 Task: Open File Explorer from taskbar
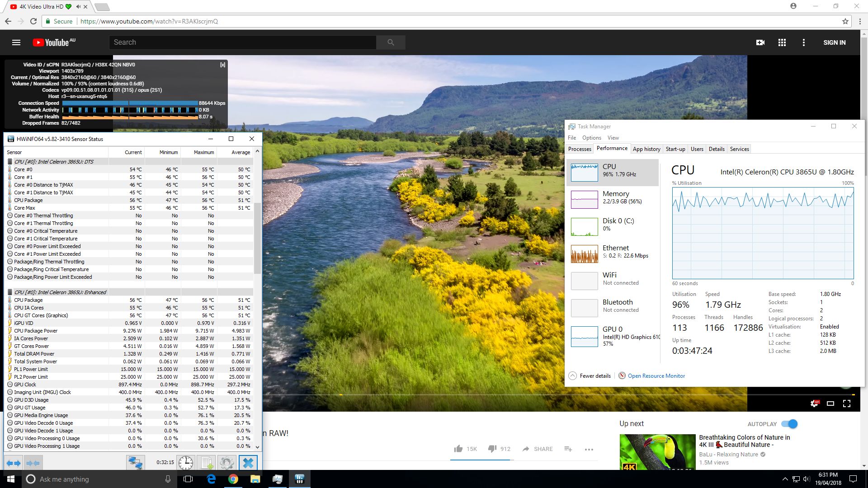[255, 479]
